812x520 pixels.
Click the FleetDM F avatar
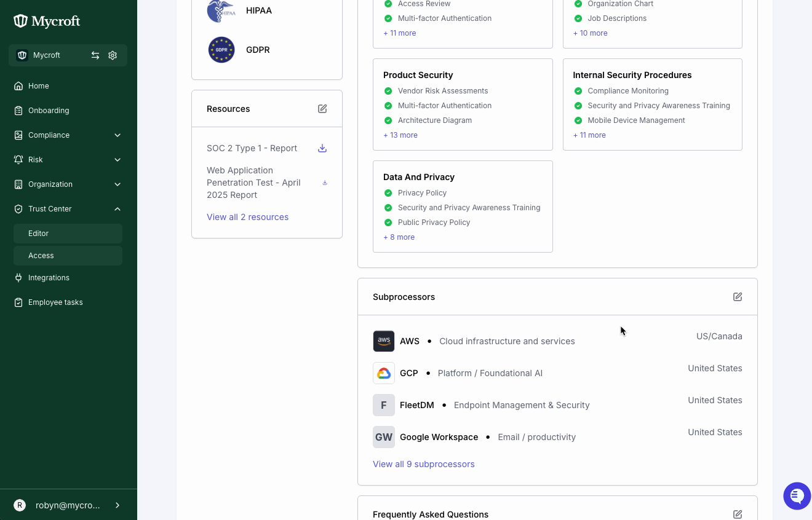pyautogui.click(x=384, y=405)
